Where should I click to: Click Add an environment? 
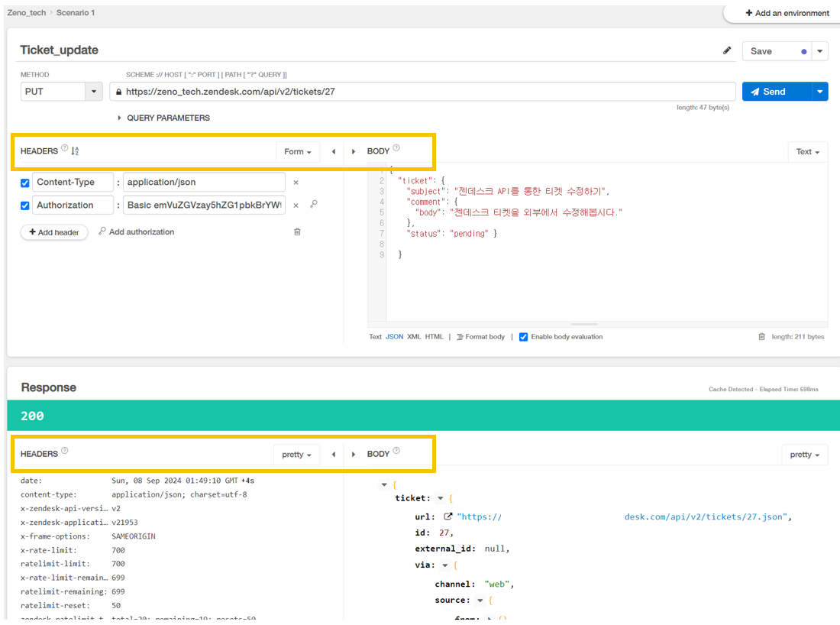tap(787, 13)
